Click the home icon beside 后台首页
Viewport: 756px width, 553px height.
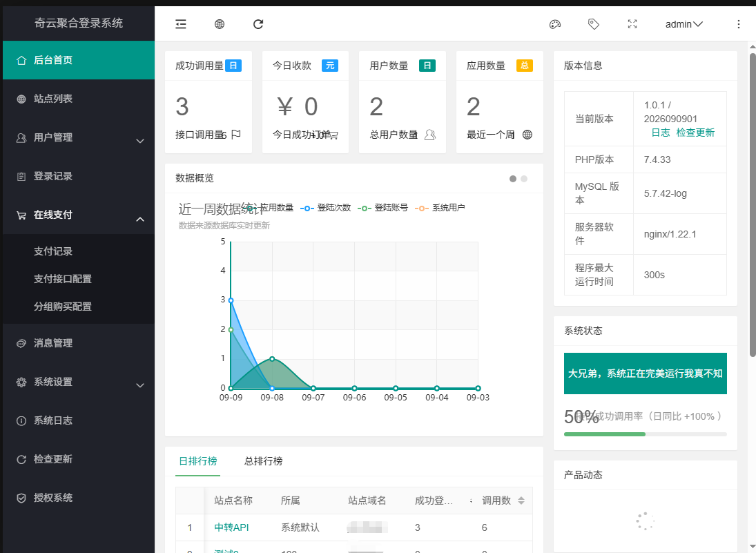click(x=21, y=60)
